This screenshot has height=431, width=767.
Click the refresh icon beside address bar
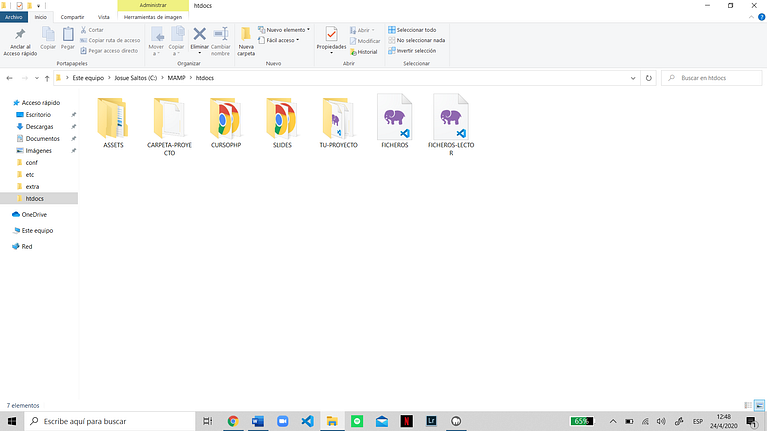(649, 78)
